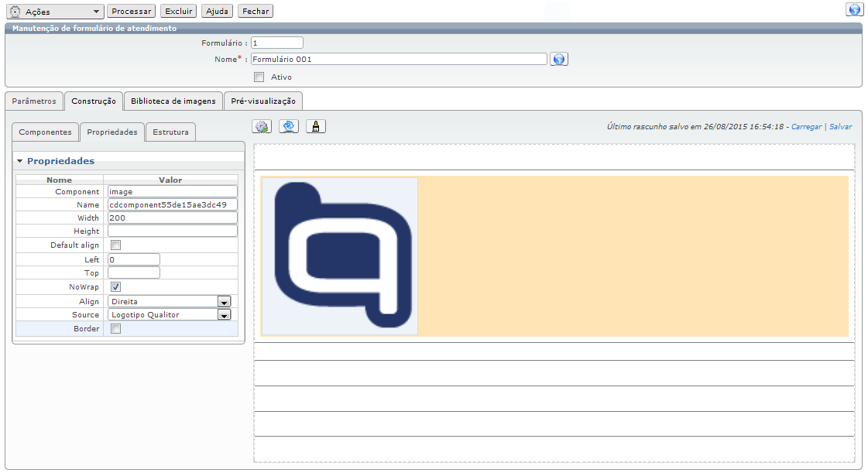
Task: Select the Propriedades sub-tab
Action: 112,132
